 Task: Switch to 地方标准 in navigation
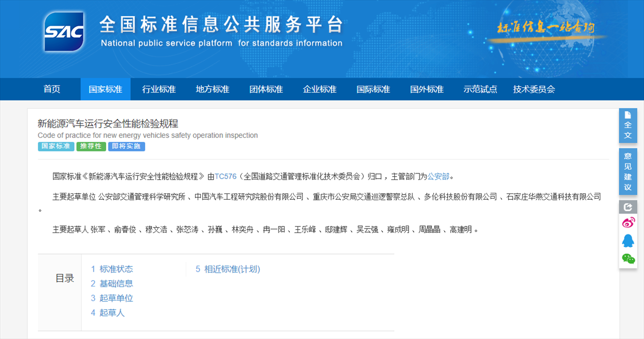212,89
